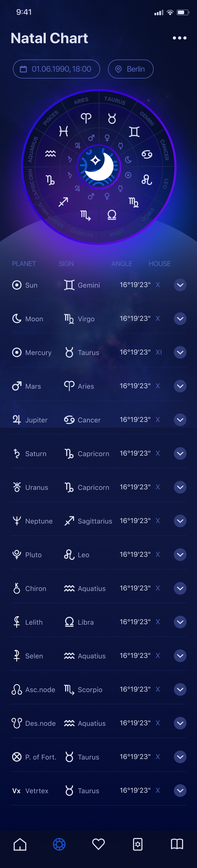Select the Libra symbol on the wheel

(112, 215)
